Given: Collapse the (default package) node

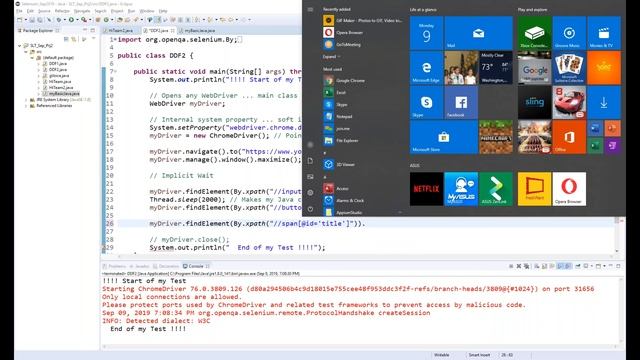Looking at the screenshot, I should click(x=32, y=58).
